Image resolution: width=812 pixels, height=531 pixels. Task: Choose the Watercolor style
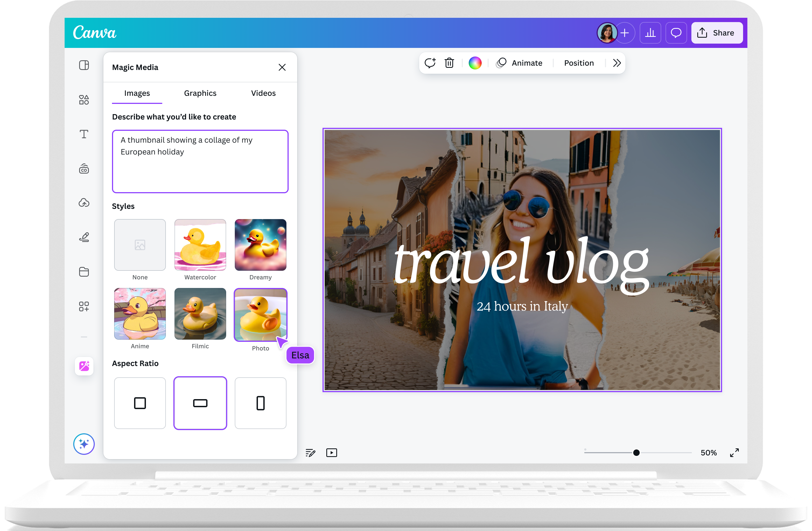pos(200,245)
